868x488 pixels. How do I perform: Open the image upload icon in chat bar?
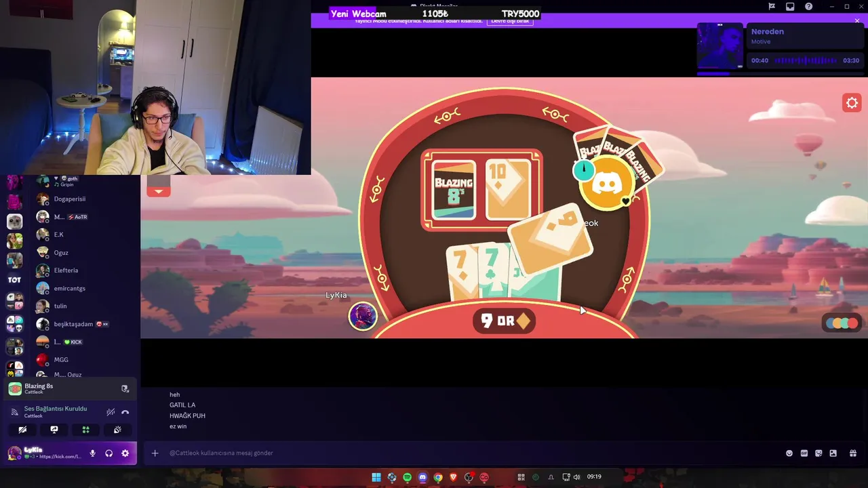pos(833,453)
